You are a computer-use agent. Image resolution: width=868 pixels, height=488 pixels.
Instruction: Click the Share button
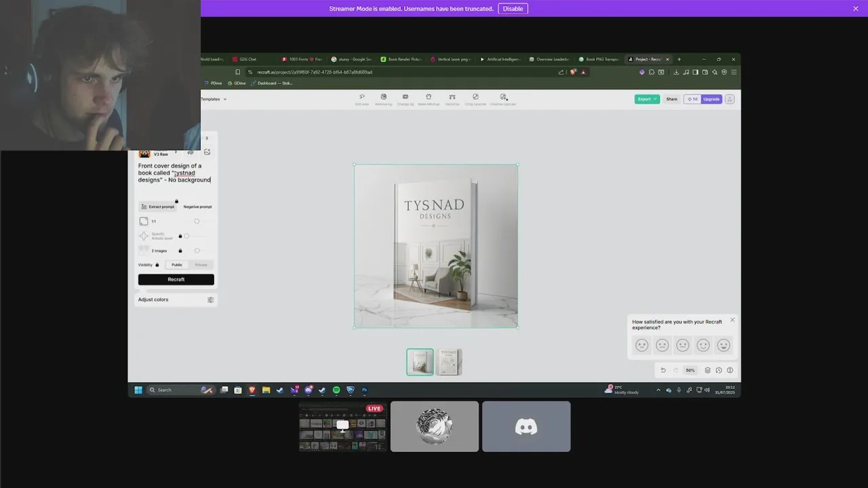671,99
